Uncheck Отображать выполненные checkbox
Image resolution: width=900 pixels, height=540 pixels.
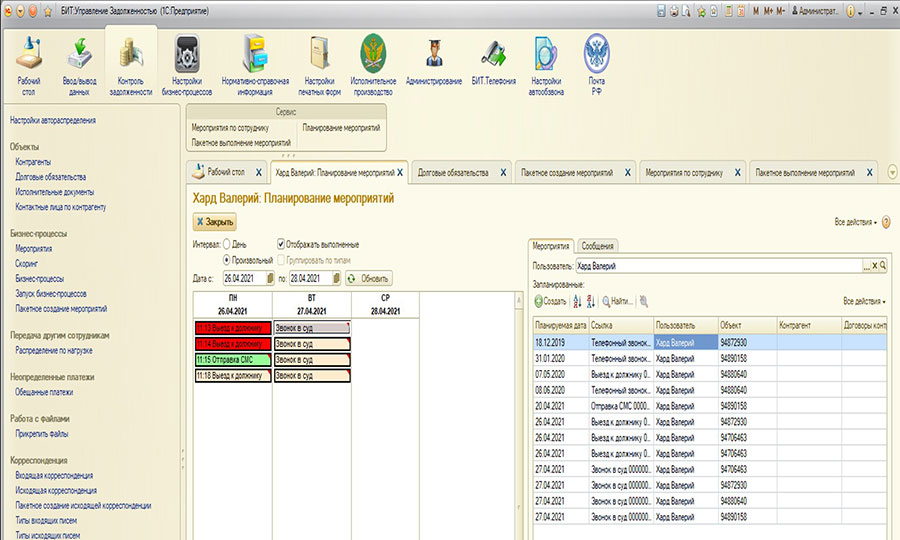(x=282, y=243)
